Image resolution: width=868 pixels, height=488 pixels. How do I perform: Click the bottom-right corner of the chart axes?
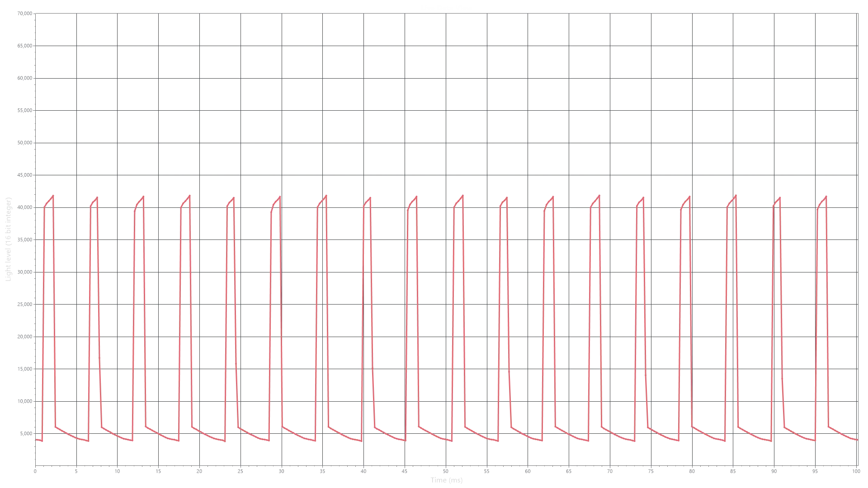[x=857, y=465]
